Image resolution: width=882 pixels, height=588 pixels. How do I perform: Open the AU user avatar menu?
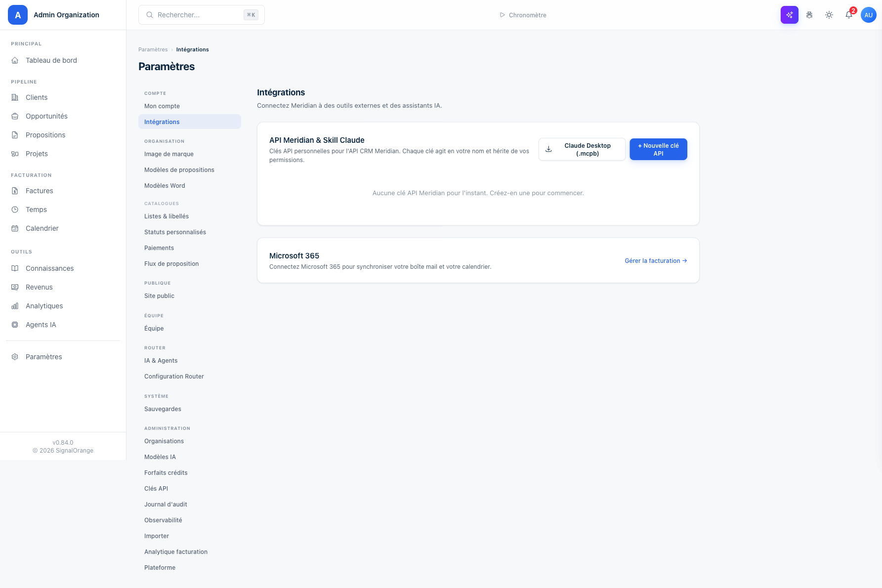click(x=869, y=15)
